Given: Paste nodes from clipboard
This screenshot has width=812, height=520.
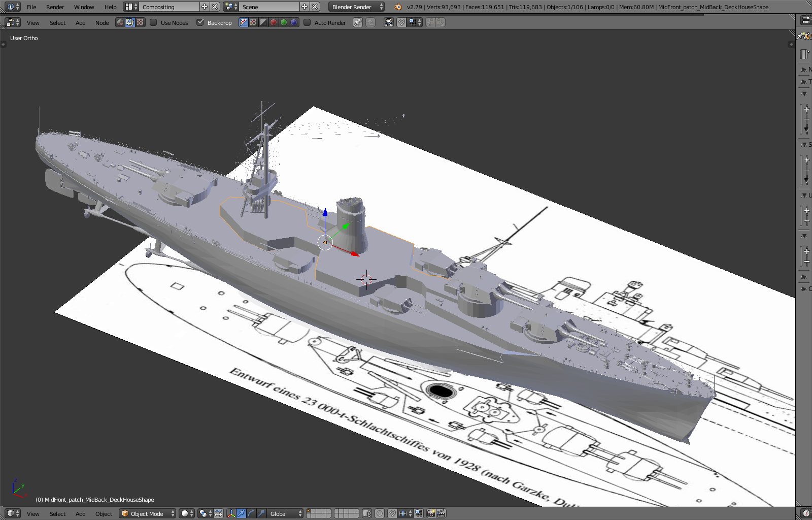Looking at the screenshot, I should 441,22.
